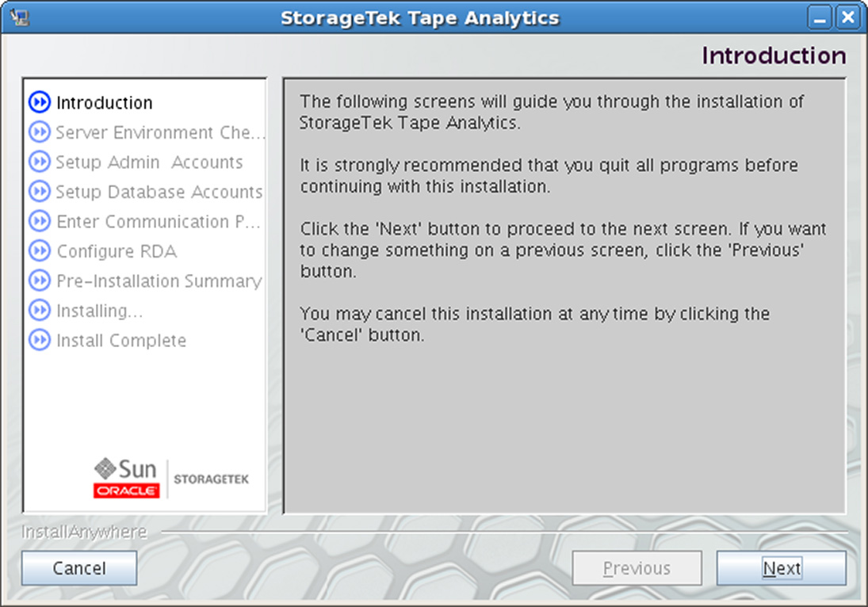Viewport: 868px width, 607px height.
Task: Select the Setup Admin Accounts label
Action: click(150, 162)
